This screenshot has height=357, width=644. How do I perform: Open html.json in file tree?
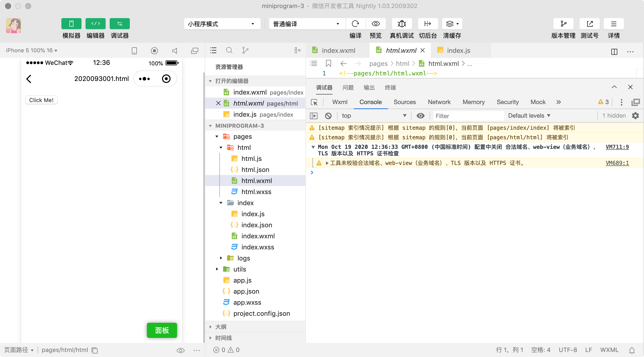(x=255, y=170)
